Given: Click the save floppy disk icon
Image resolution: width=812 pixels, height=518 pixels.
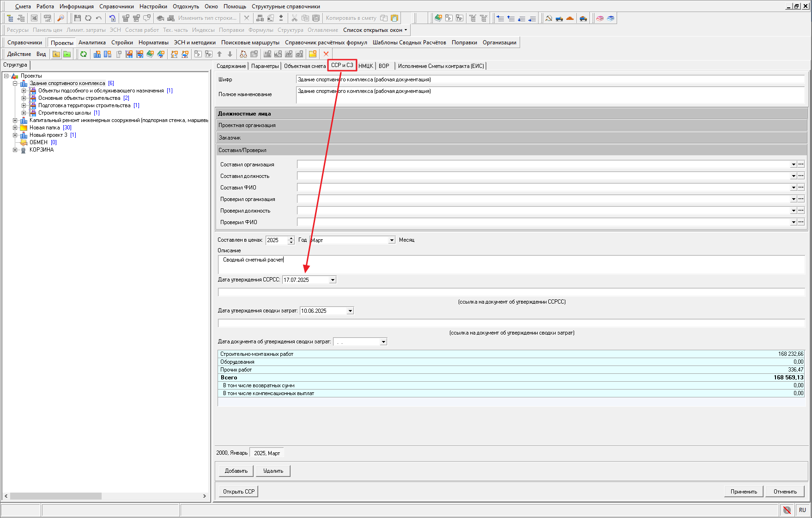Looking at the screenshot, I should pos(77,18).
